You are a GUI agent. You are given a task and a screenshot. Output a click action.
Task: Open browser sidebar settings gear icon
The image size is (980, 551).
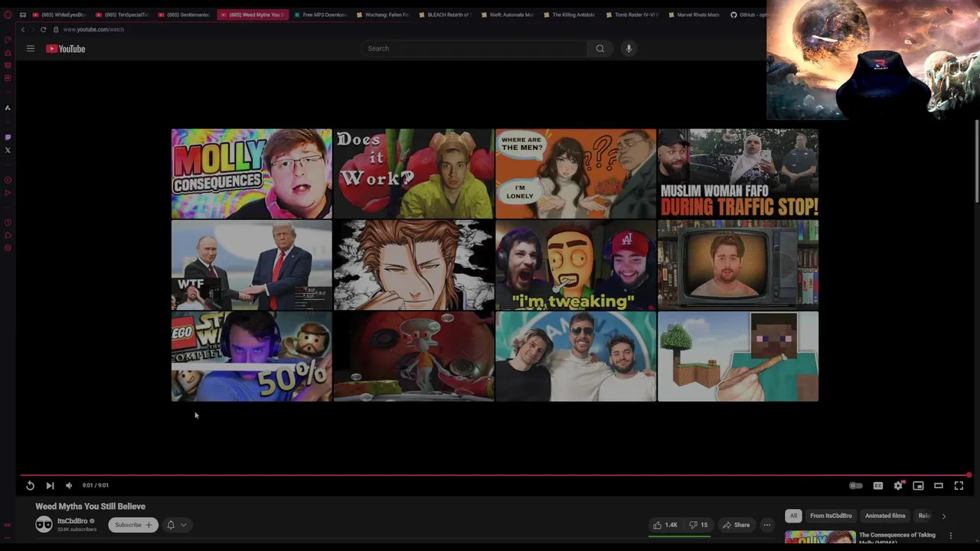(x=8, y=248)
